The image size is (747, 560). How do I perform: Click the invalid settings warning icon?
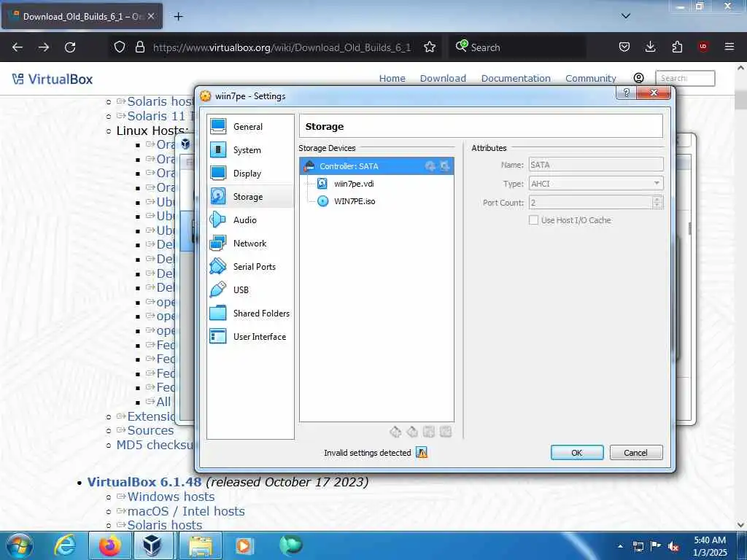(422, 452)
